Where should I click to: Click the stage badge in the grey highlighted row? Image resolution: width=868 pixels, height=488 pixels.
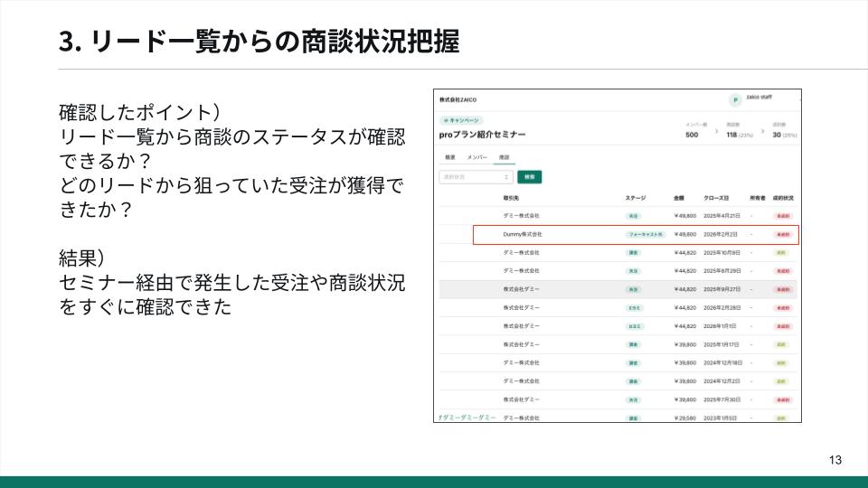click(x=633, y=289)
